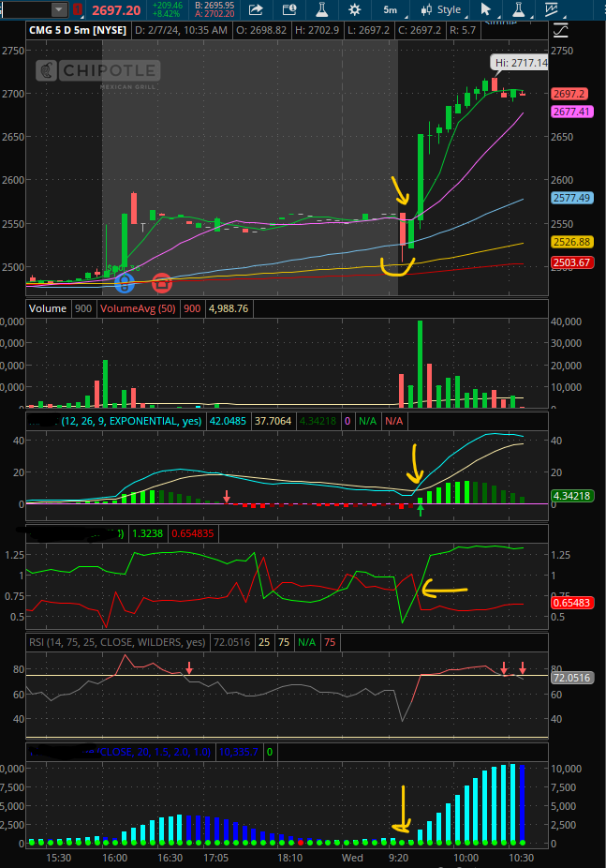Click the MACD average value 37.7064
The width and height of the screenshot is (606, 868).
(x=273, y=421)
